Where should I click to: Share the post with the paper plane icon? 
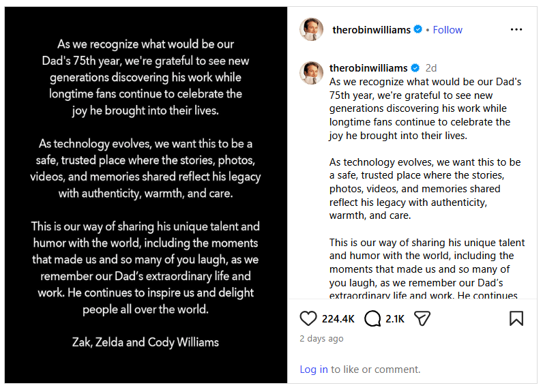pyautogui.click(x=422, y=318)
